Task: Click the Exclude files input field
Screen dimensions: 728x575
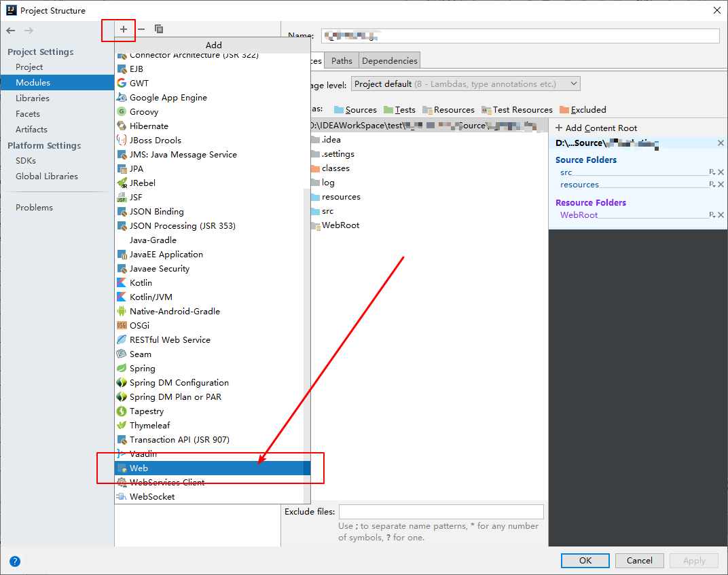Action: click(x=441, y=512)
